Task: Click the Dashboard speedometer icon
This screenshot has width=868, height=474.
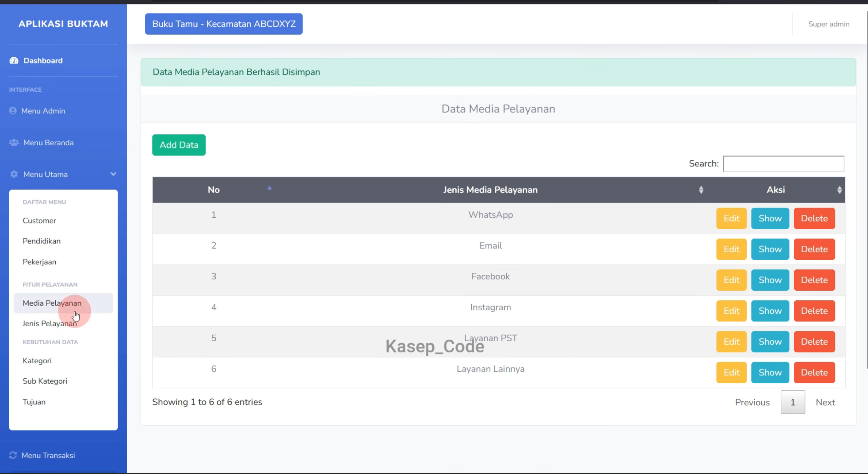Action: point(14,60)
